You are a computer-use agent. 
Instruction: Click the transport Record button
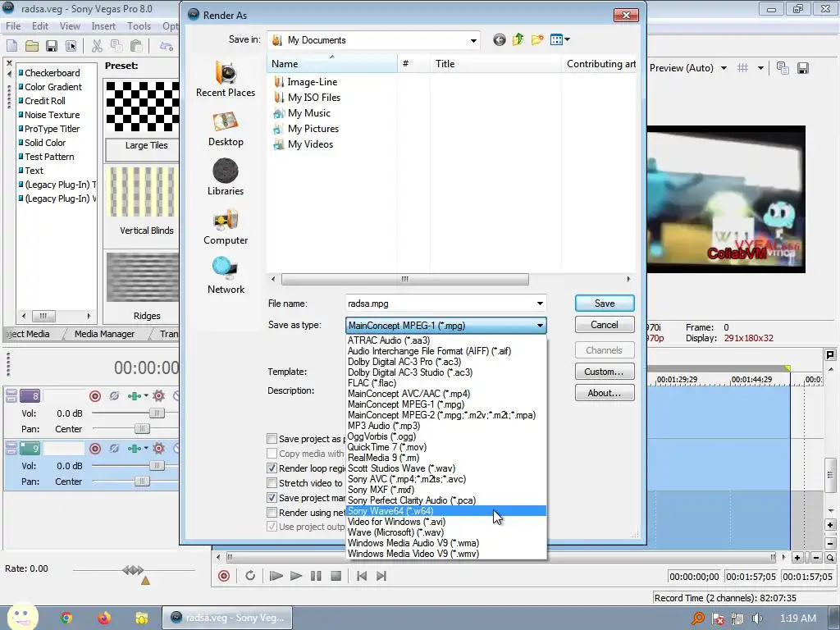pos(224,576)
